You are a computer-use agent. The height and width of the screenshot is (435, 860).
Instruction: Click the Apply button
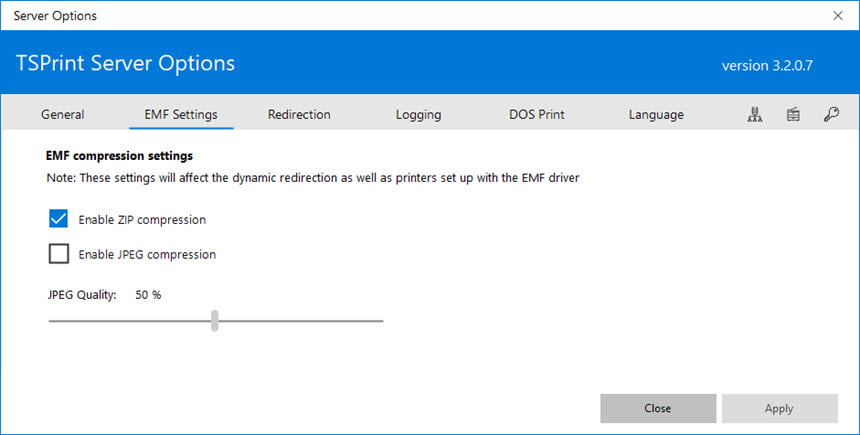(x=779, y=408)
